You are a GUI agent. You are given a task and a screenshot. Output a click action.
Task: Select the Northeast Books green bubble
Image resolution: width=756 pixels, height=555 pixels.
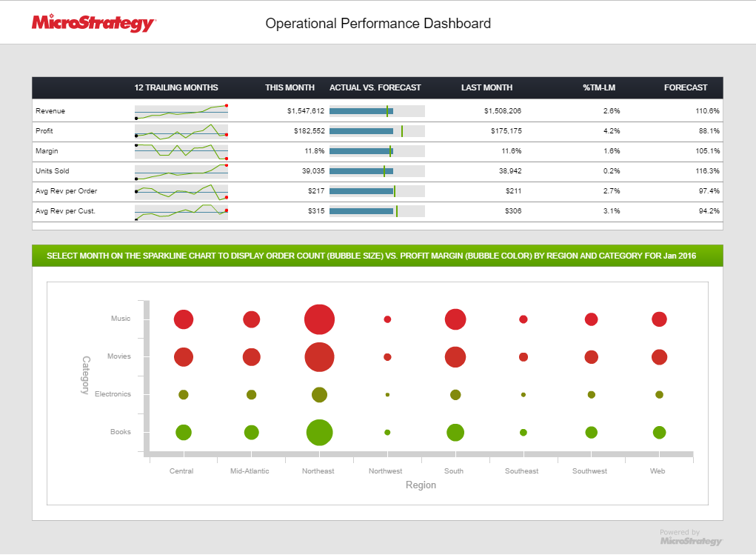click(319, 432)
